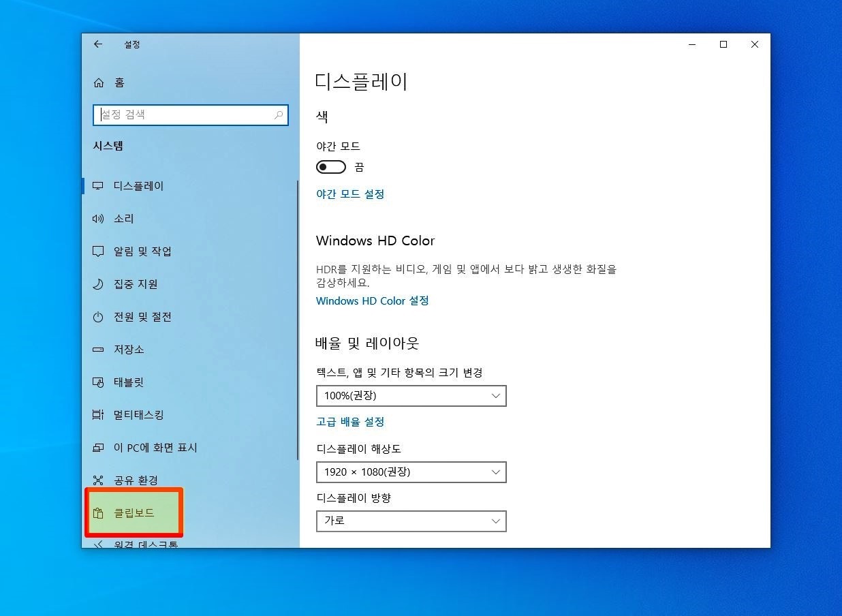Click the search magnifier icon

(279, 115)
